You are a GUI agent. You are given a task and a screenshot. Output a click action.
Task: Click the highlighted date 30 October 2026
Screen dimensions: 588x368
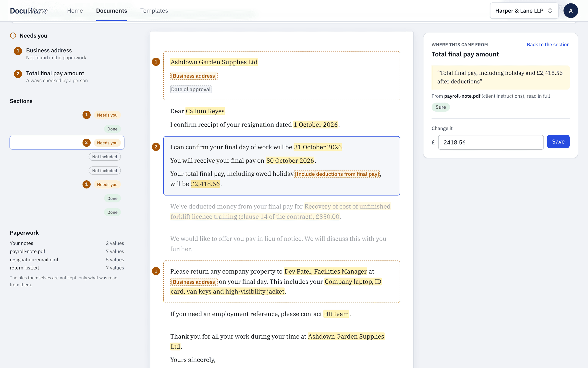(290, 160)
